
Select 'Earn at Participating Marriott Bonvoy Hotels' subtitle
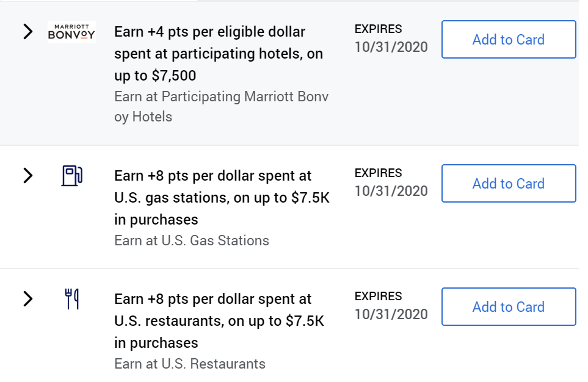point(221,107)
